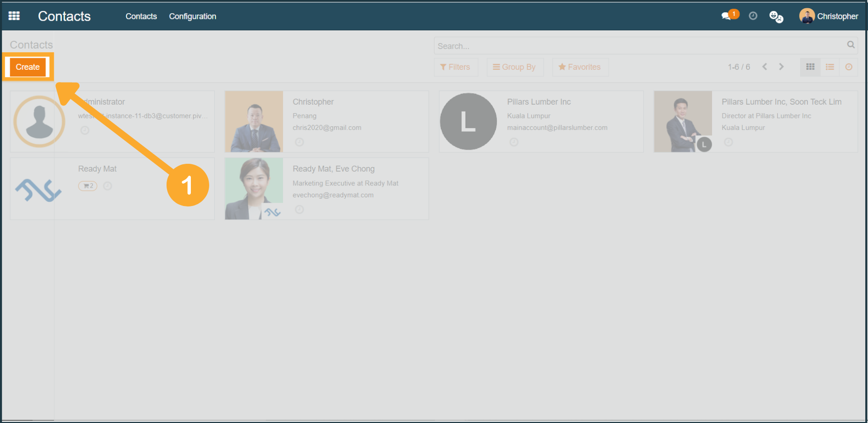The height and width of the screenshot is (423, 868).
Task: Open the apps grid menu icon
Action: point(14,16)
